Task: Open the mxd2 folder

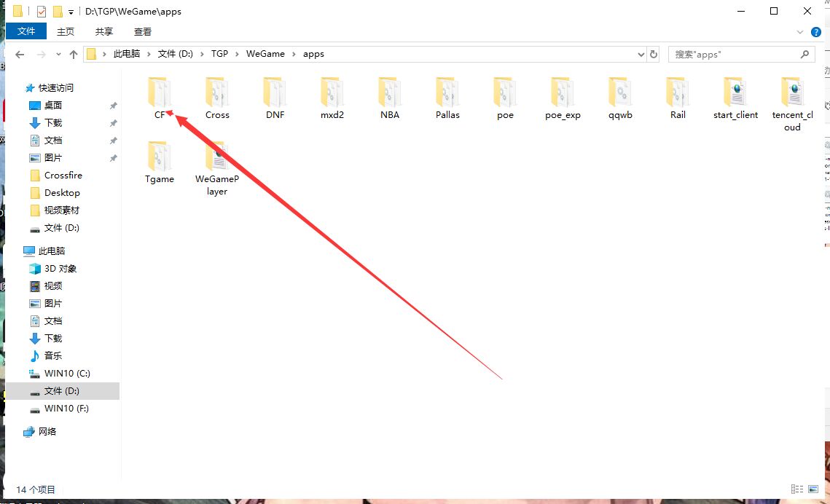Action: pyautogui.click(x=332, y=98)
